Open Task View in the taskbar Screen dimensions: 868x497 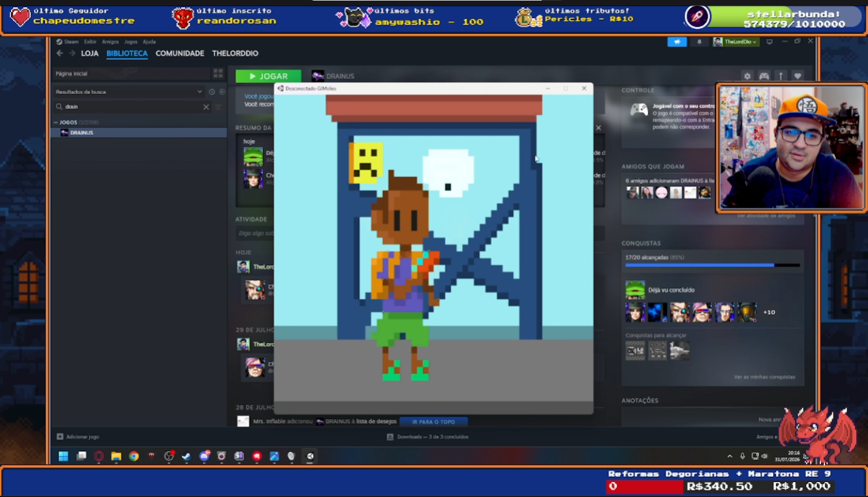point(82,457)
